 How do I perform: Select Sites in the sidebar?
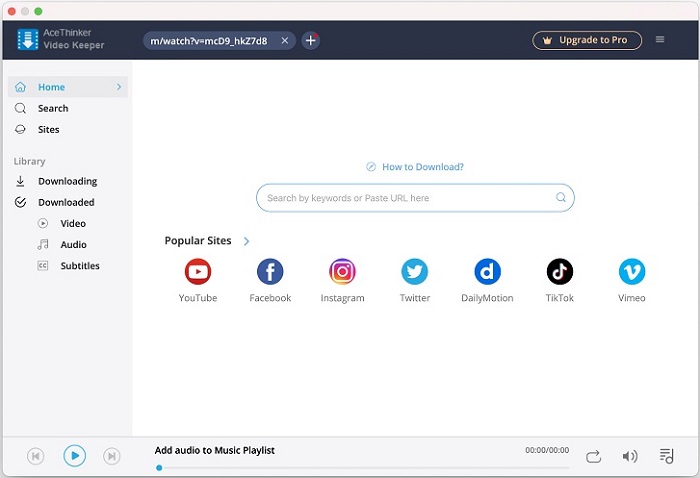tap(48, 130)
